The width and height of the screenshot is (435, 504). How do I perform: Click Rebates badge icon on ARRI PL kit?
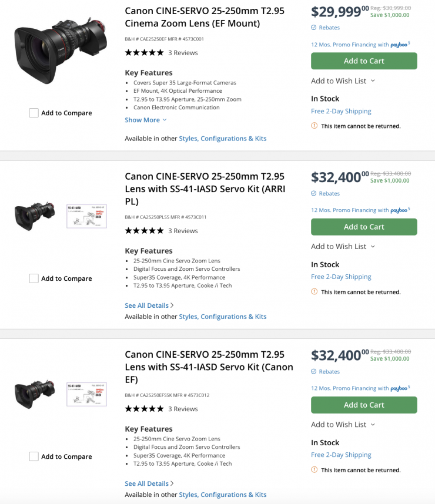click(x=314, y=193)
